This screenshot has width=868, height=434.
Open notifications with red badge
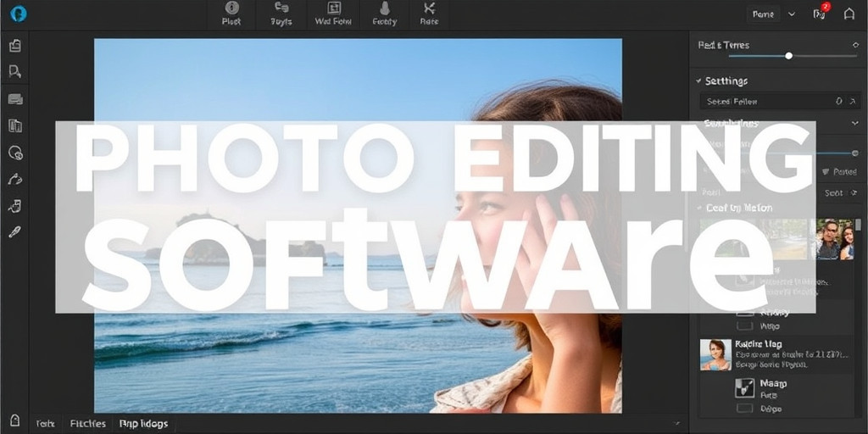(x=820, y=13)
